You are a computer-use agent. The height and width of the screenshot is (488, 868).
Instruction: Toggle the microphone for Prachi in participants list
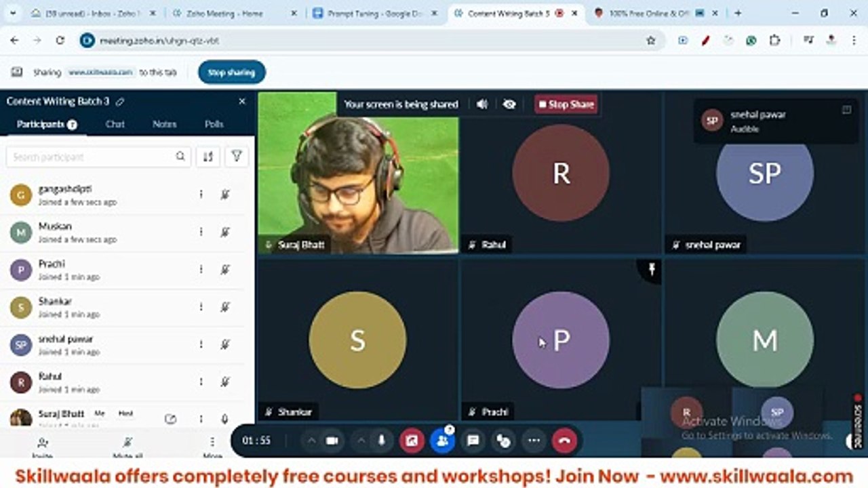[x=225, y=269]
